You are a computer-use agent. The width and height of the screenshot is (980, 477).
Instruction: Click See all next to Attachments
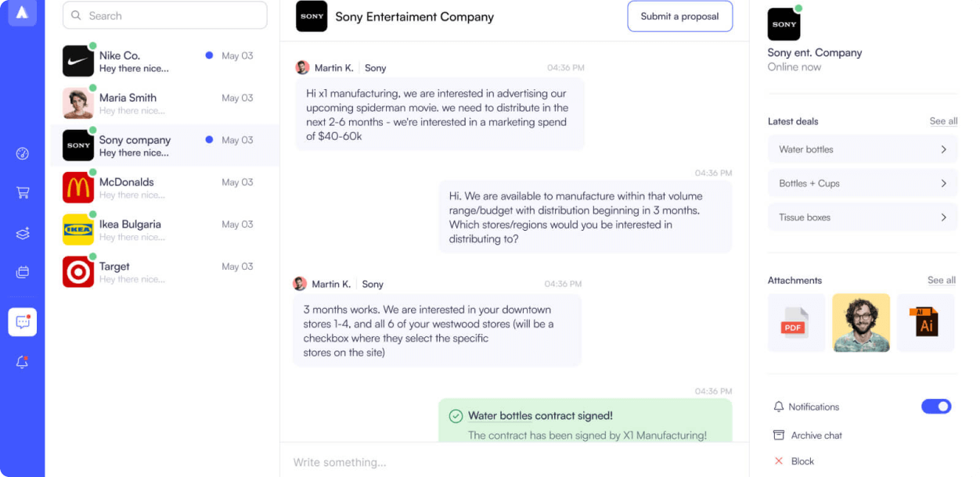pos(942,280)
